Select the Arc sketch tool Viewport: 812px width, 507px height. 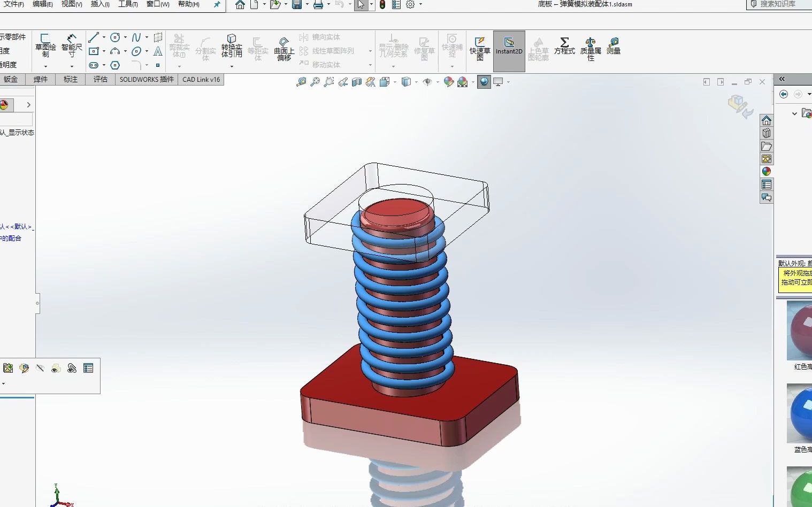[x=115, y=51]
